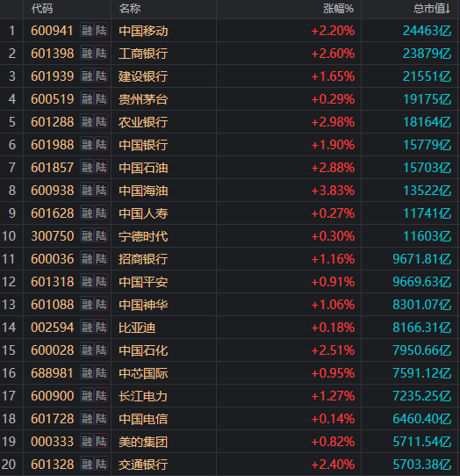Select the 中国神华 stock row
Image resolution: width=460 pixels, height=476 pixels.
tap(230, 305)
